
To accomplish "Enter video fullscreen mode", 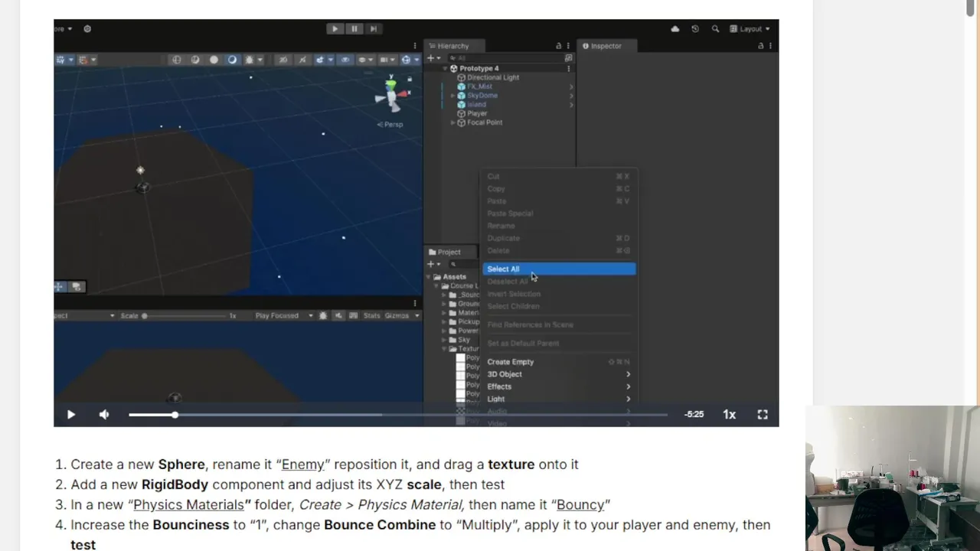I will pos(763,415).
